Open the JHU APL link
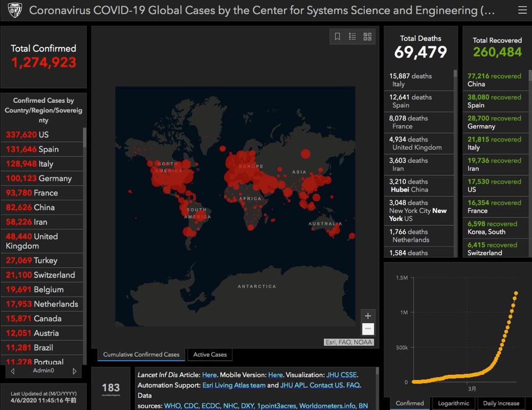The width and height of the screenshot is (532, 410). (x=293, y=385)
